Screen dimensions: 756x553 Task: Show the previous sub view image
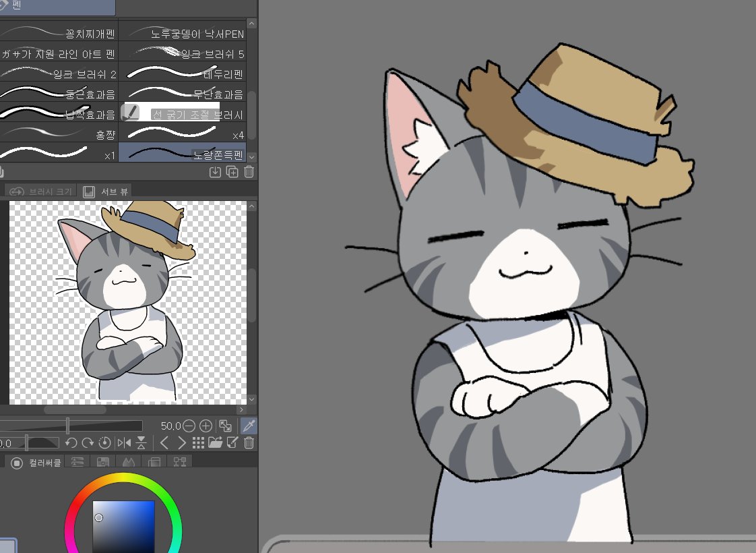[164, 442]
